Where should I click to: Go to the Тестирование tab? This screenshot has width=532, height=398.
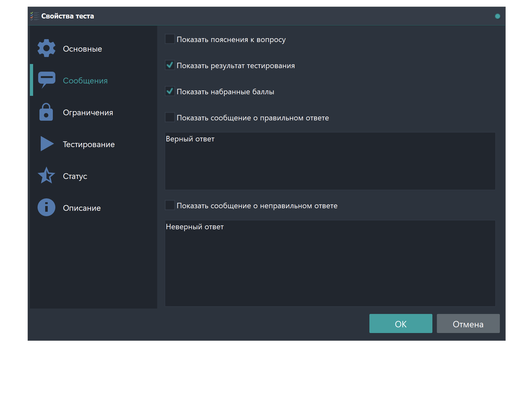point(94,144)
